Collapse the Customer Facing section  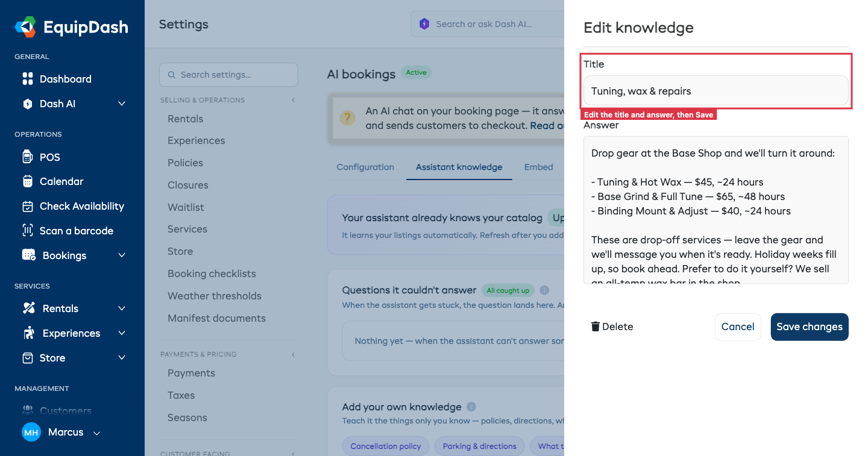294,454
